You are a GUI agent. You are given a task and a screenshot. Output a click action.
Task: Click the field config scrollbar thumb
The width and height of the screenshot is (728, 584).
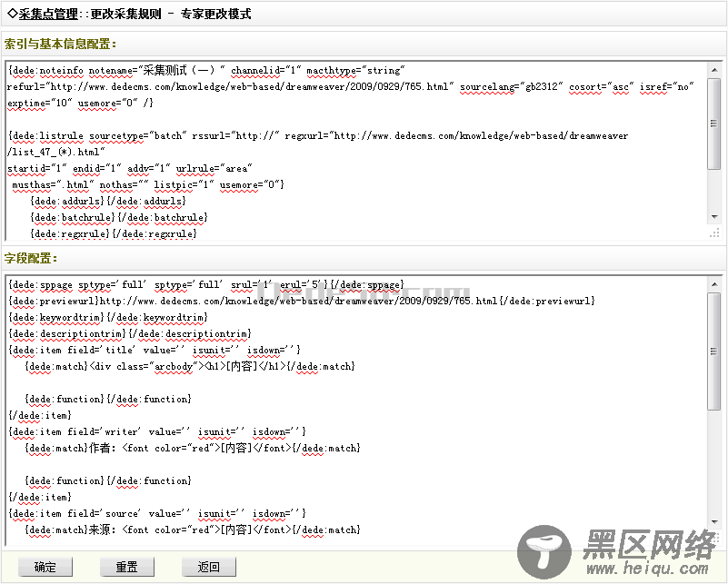(x=714, y=351)
